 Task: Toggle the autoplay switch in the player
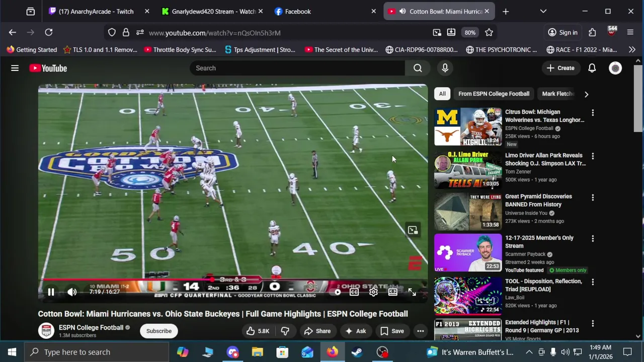pyautogui.click(x=336, y=292)
